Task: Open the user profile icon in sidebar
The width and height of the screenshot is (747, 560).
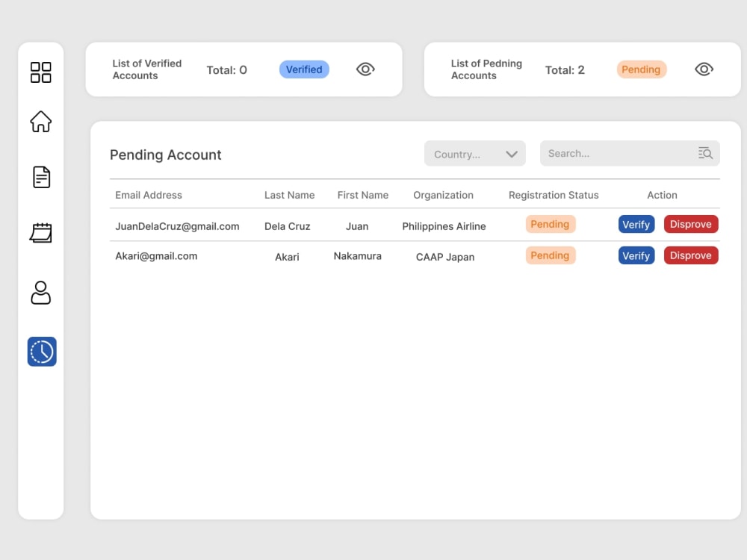Action: coord(41,293)
